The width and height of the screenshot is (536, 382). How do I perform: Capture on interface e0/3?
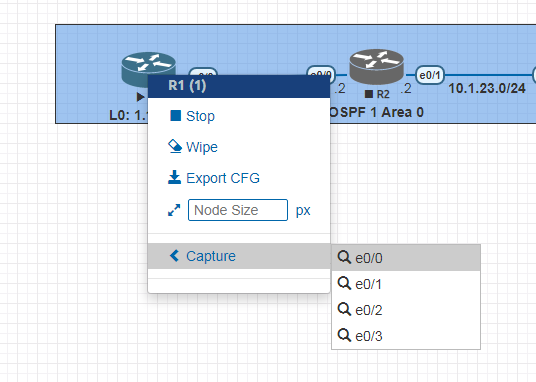coord(406,336)
